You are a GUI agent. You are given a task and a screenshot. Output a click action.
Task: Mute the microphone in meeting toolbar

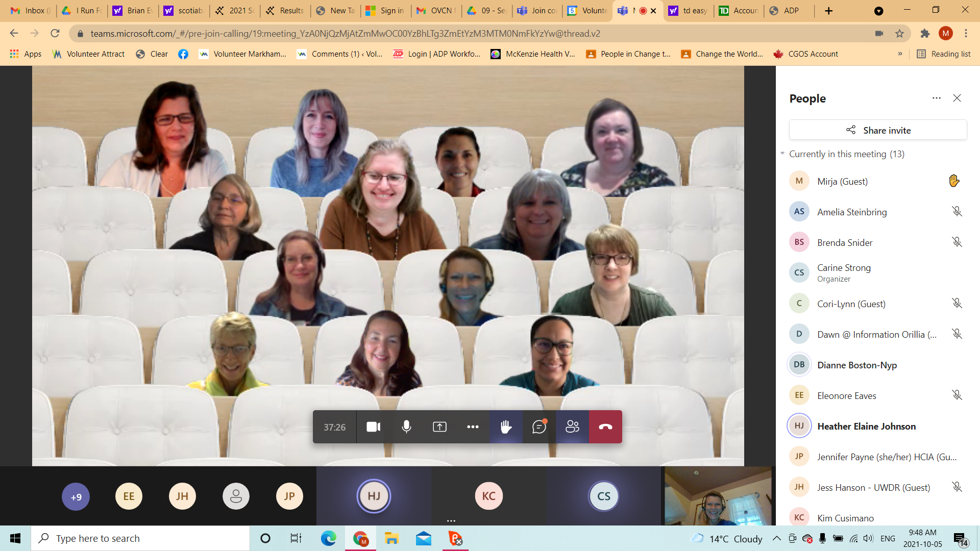point(406,427)
